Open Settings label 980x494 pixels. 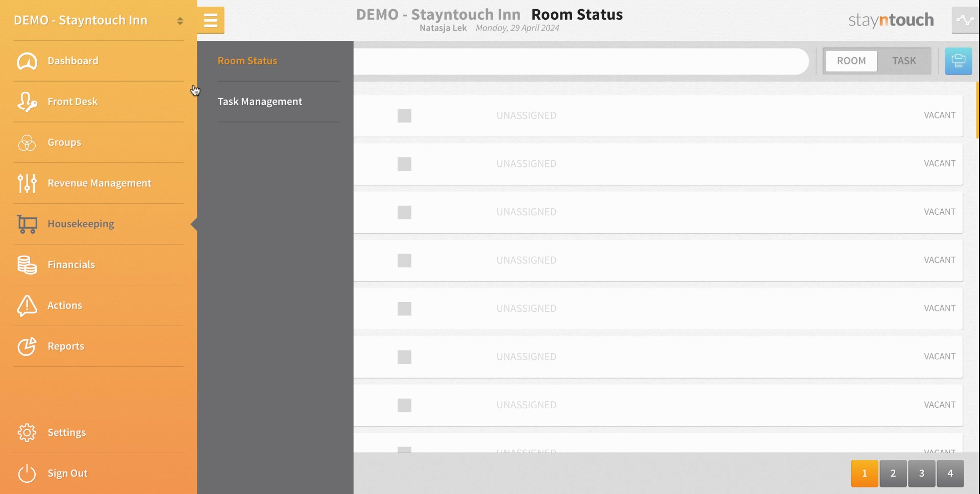(67, 432)
